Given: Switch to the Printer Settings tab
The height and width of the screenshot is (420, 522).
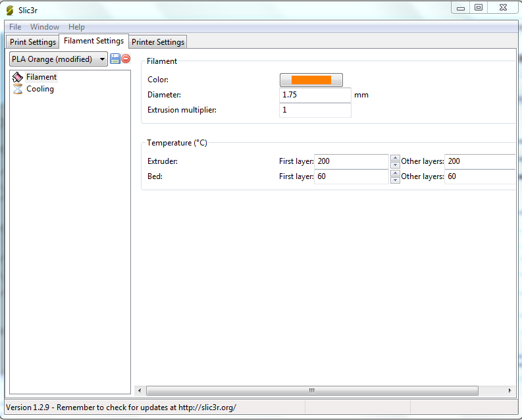Looking at the screenshot, I should pyautogui.click(x=158, y=42).
